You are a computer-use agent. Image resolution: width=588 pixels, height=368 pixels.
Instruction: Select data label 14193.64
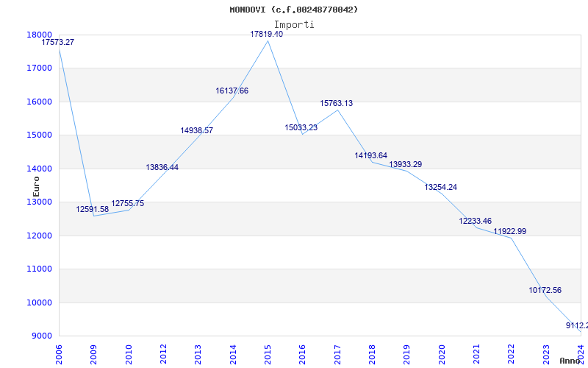coord(371,155)
